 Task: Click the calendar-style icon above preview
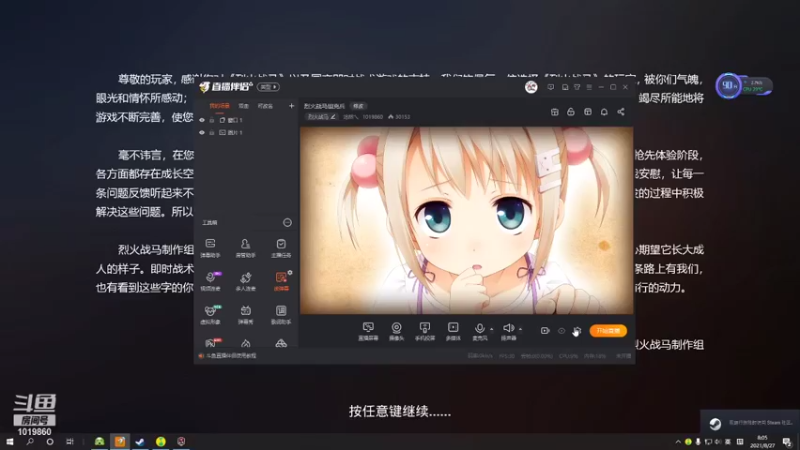click(555, 112)
